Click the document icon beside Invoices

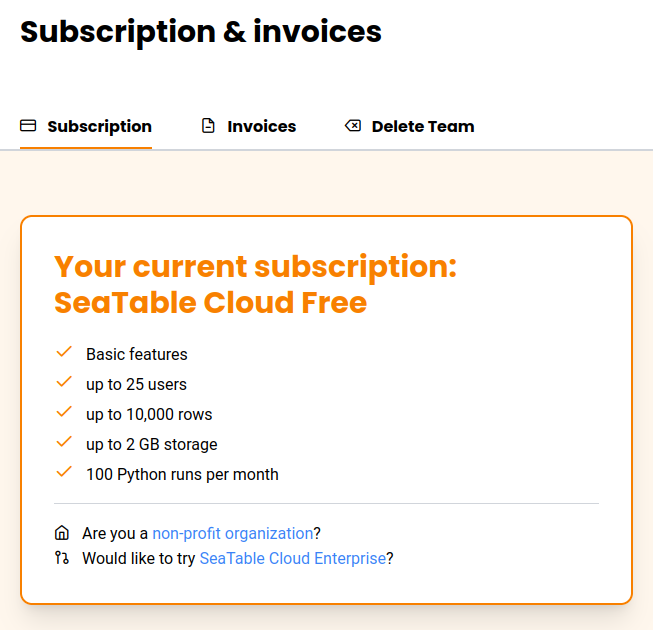pyautogui.click(x=208, y=126)
